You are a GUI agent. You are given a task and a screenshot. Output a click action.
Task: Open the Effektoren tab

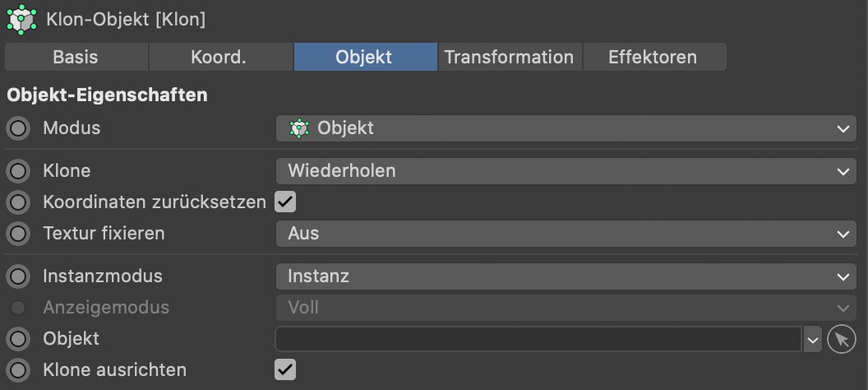click(x=653, y=58)
